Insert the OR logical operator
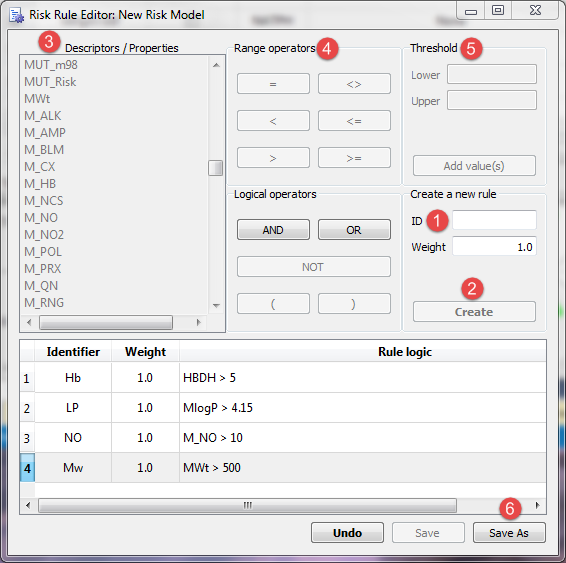The width and height of the screenshot is (566, 563). (x=354, y=230)
